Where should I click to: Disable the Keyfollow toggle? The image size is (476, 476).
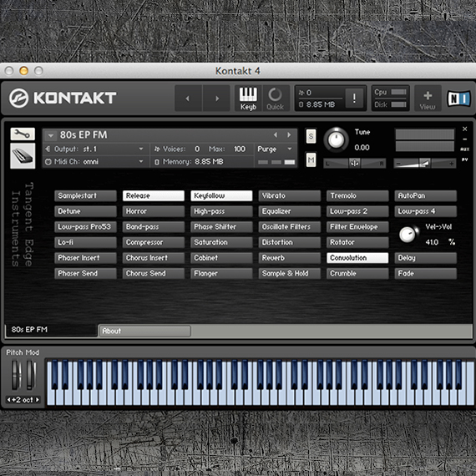[x=221, y=195]
